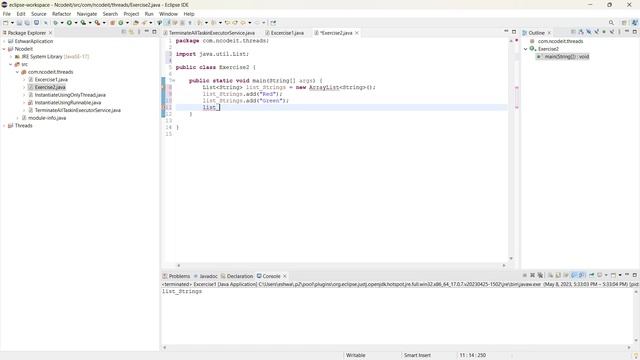The image size is (640, 360).
Task: Click the Save toolbar icon
Action: (x=19, y=23)
